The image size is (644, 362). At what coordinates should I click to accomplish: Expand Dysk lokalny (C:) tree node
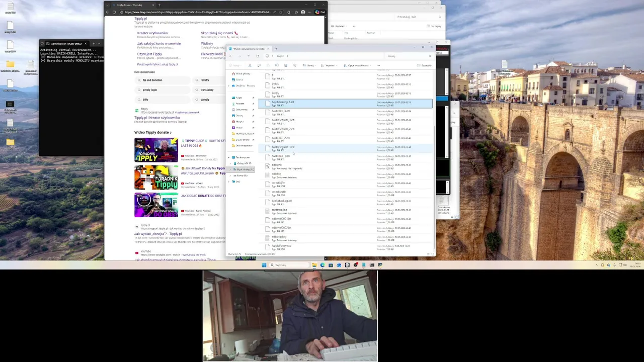[x=231, y=169]
